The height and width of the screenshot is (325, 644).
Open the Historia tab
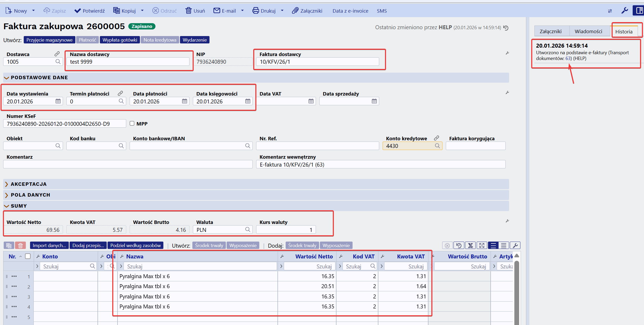pos(624,32)
